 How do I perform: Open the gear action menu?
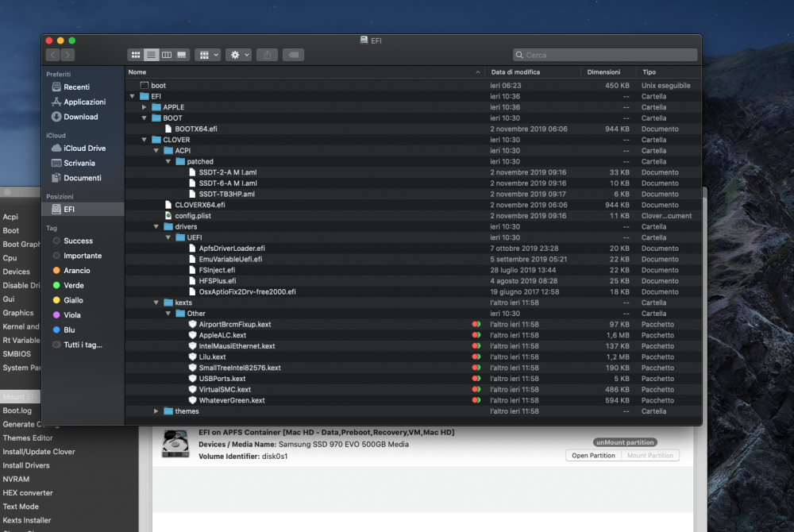pyautogui.click(x=239, y=55)
